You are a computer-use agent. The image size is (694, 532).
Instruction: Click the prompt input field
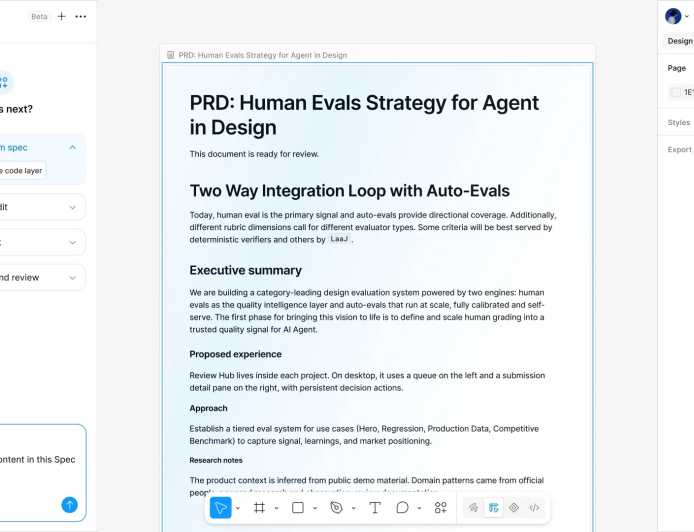(x=42, y=473)
